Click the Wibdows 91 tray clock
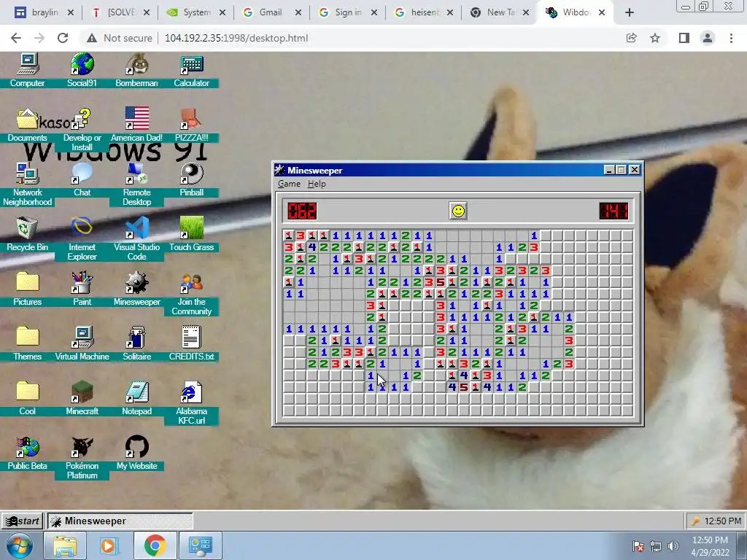This screenshot has width=747, height=560. [723, 521]
